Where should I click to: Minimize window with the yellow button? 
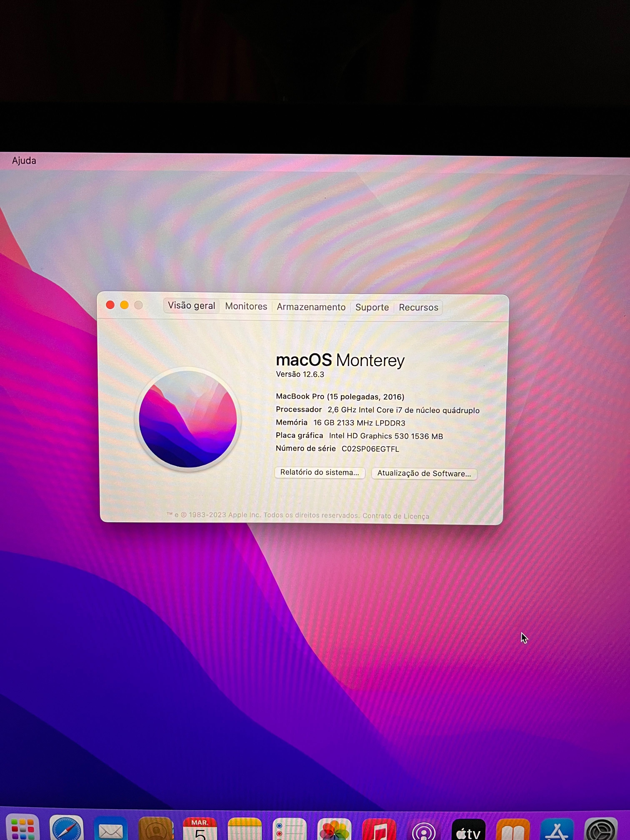[x=124, y=305]
